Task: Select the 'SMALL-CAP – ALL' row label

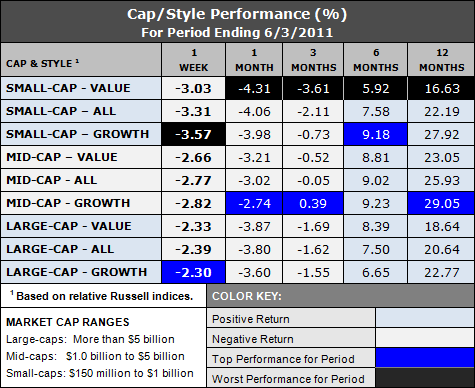Action: 61,111
